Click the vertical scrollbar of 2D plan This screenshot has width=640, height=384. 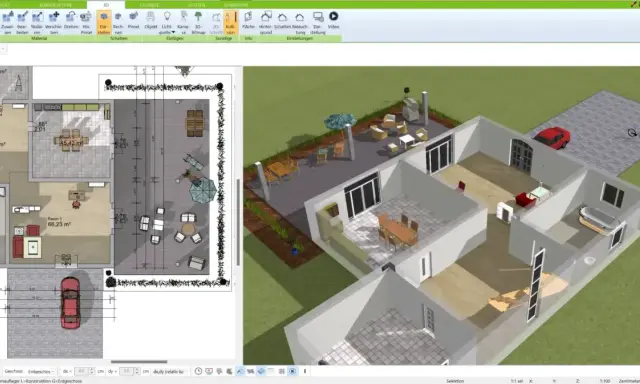[x=238, y=222]
